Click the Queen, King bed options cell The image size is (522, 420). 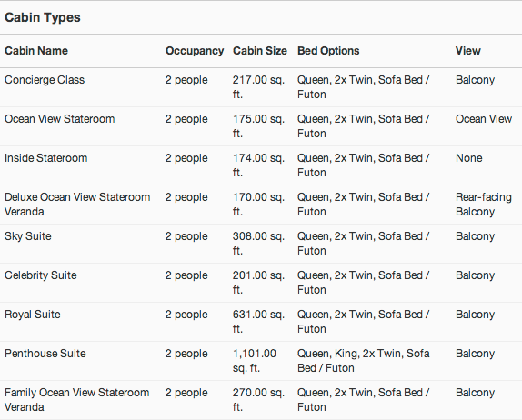point(363,361)
